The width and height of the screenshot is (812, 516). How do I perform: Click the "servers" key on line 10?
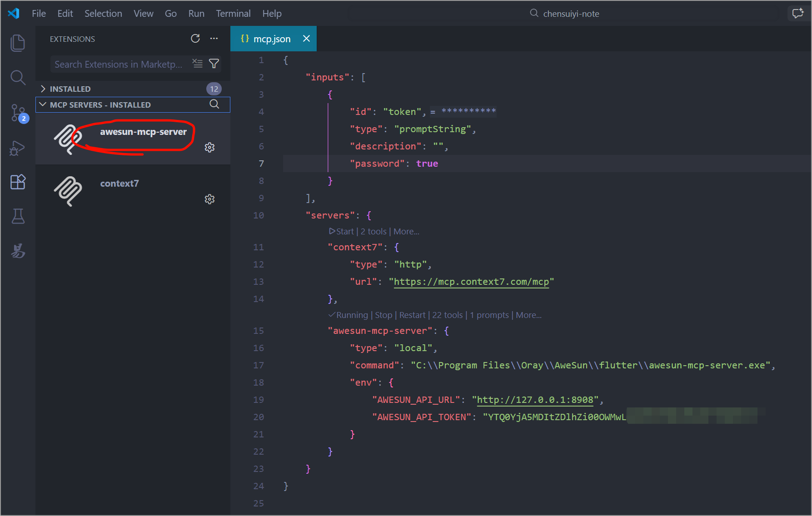pos(330,215)
